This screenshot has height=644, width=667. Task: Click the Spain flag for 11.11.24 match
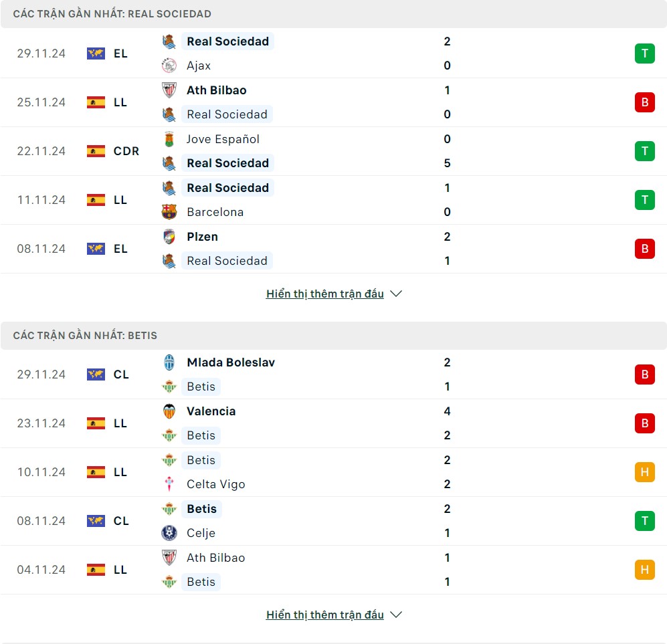click(x=96, y=200)
